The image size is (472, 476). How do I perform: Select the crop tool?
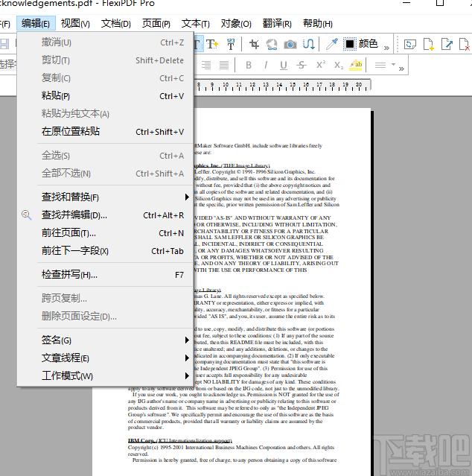coord(254,44)
